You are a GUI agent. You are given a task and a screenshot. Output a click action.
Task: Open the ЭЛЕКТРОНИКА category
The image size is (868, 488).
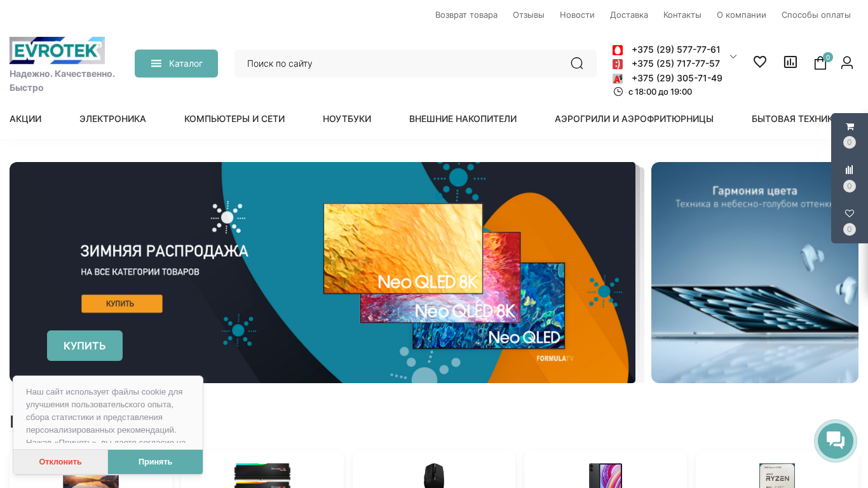point(112,119)
